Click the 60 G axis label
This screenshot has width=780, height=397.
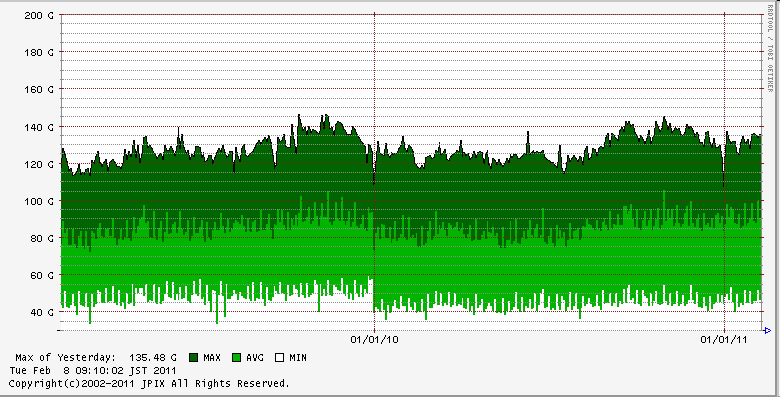43,275
